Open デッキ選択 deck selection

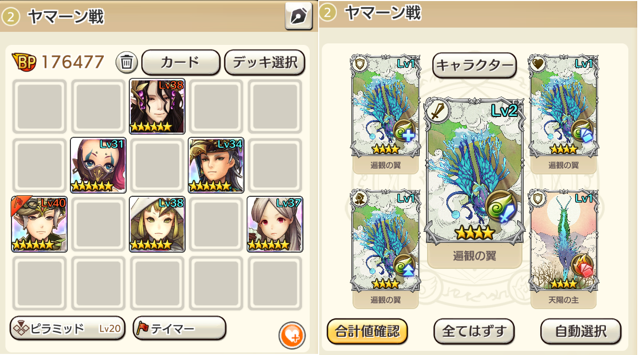[264, 63]
